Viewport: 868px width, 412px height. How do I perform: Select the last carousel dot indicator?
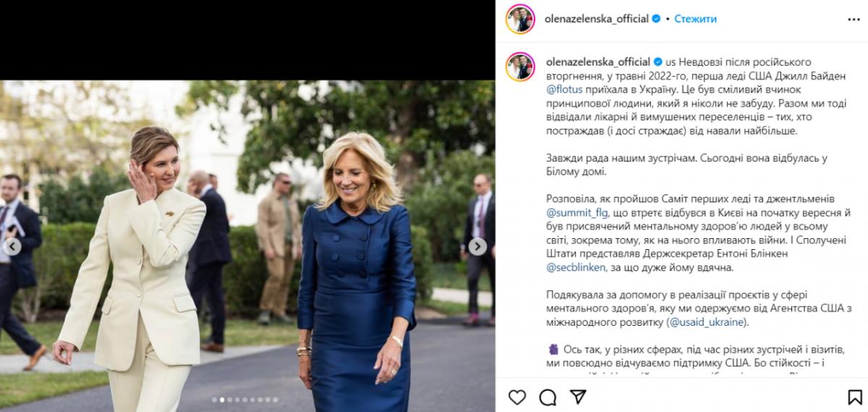[275, 399]
